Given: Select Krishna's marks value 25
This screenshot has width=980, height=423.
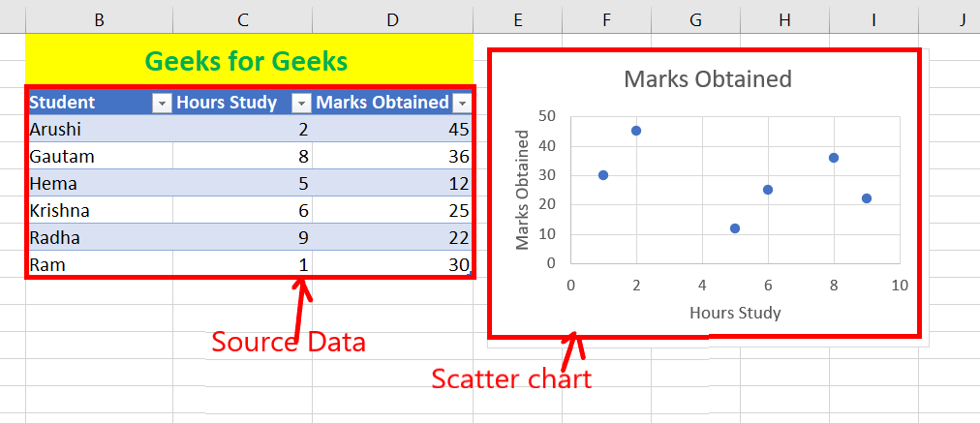Looking at the screenshot, I should tap(392, 211).
